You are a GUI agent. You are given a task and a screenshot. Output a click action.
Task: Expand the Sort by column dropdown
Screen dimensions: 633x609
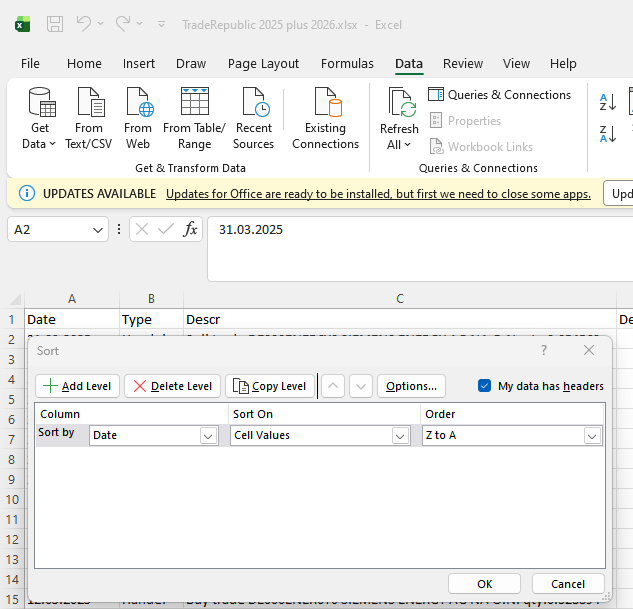[x=208, y=436]
